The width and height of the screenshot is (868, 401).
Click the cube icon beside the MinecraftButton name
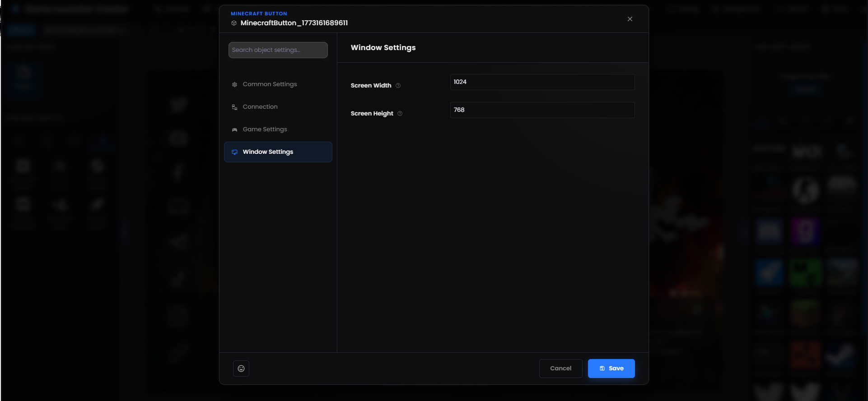234,23
